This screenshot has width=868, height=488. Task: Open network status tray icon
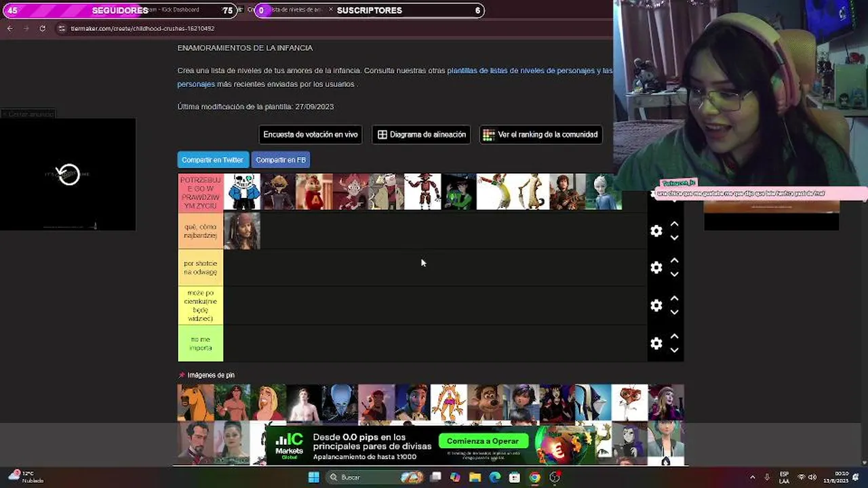pos(801,477)
